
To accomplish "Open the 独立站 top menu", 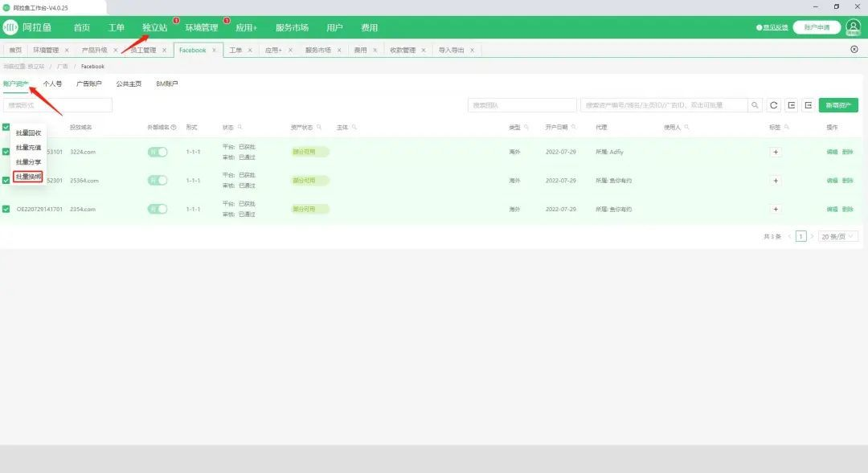I will click(x=154, y=27).
